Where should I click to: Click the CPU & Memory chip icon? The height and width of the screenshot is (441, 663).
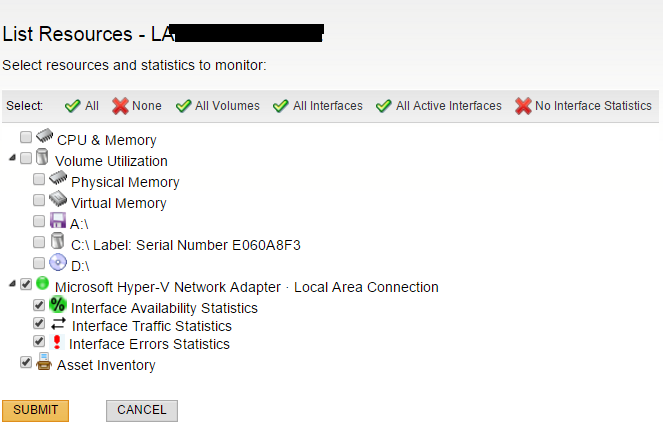pos(45,136)
